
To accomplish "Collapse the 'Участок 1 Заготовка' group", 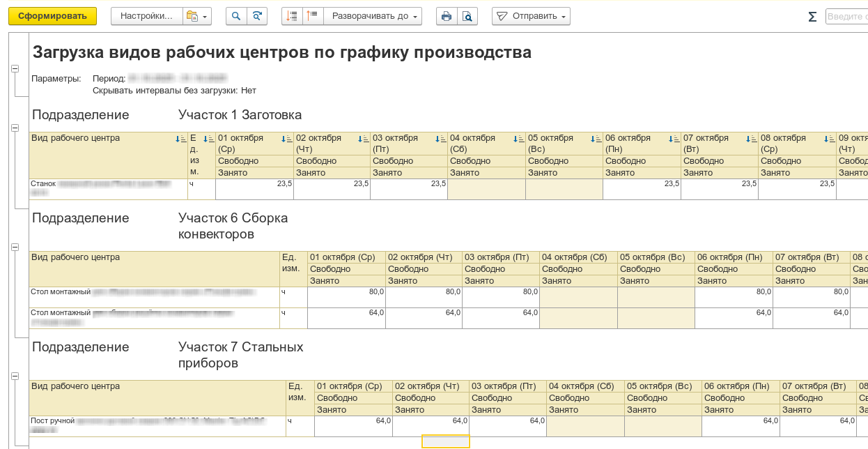I will pyautogui.click(x=15, y=128).
